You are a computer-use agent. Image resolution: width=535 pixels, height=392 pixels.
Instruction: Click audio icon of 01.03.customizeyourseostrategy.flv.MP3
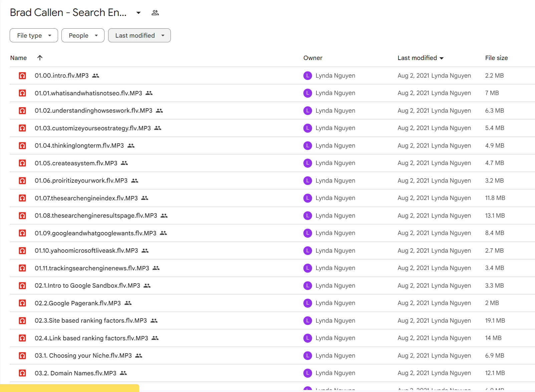(22, 128)
